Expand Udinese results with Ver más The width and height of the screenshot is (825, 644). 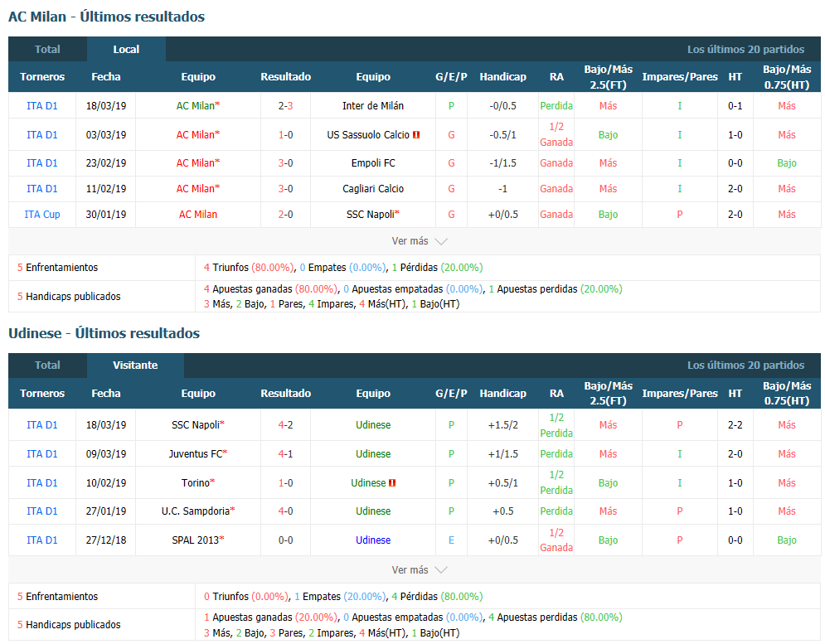click(x=420, y=569)
